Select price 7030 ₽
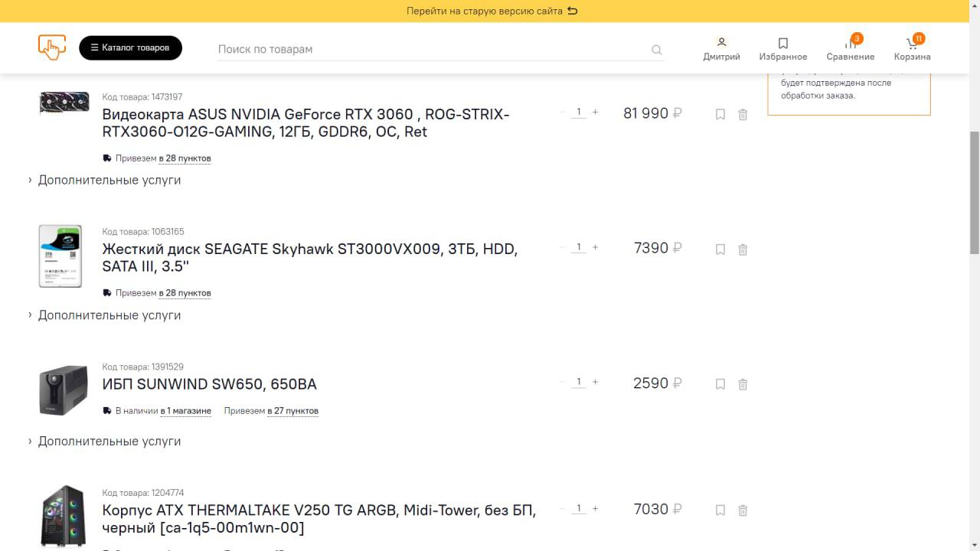 pyautogui.click(x=658, y=509)
